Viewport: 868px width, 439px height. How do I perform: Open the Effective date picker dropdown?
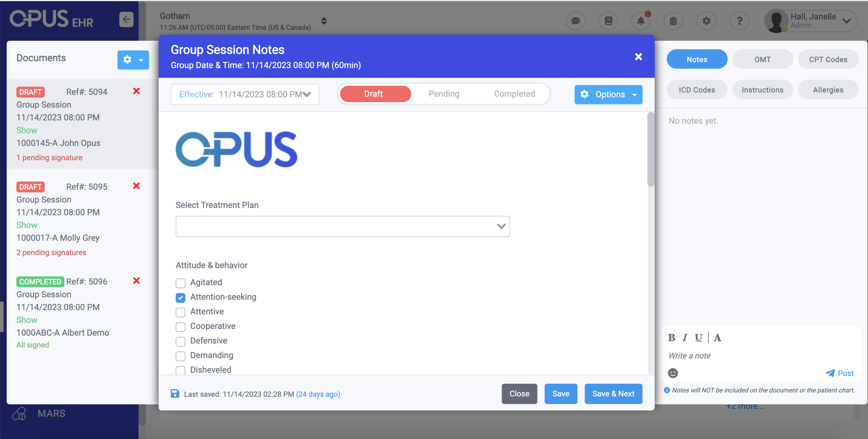tap(307, 95)
